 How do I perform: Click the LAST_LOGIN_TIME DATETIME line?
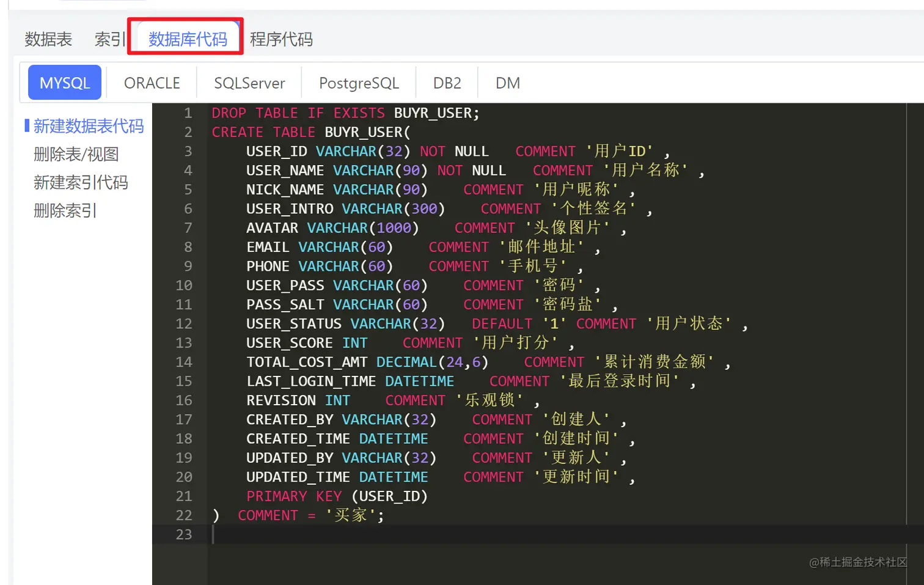click(471, 381)
